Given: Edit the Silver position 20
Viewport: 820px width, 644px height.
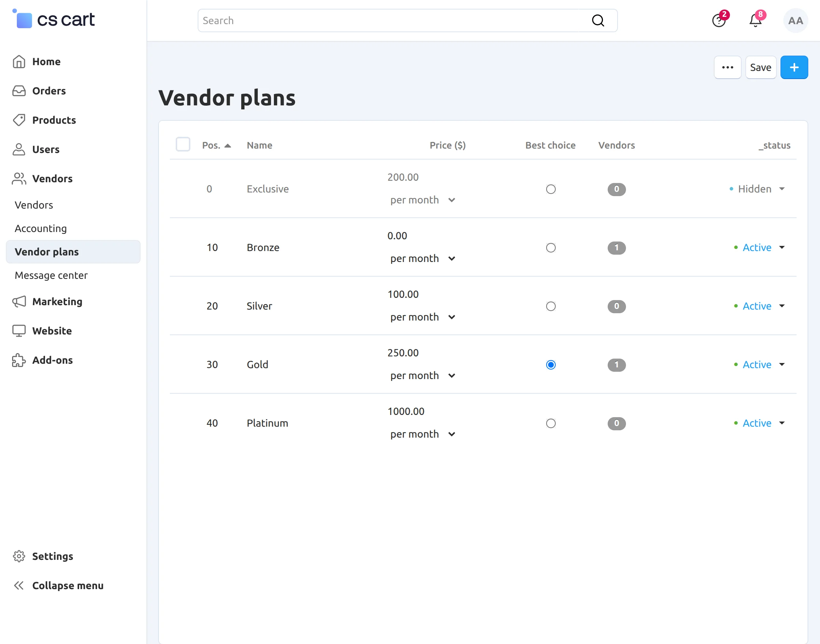Looking at the screenshot, I should point(212,306).
